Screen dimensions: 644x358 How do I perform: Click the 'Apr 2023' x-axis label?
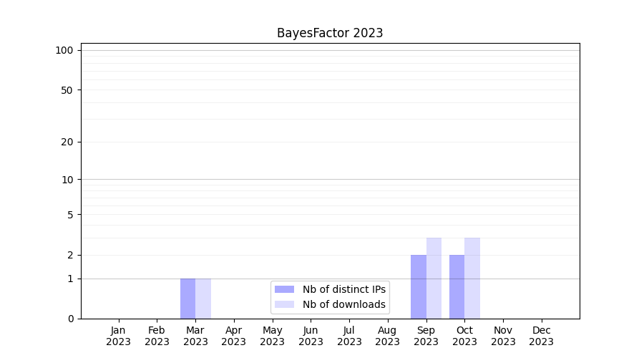pyautogui.click(x=234, y=336)
